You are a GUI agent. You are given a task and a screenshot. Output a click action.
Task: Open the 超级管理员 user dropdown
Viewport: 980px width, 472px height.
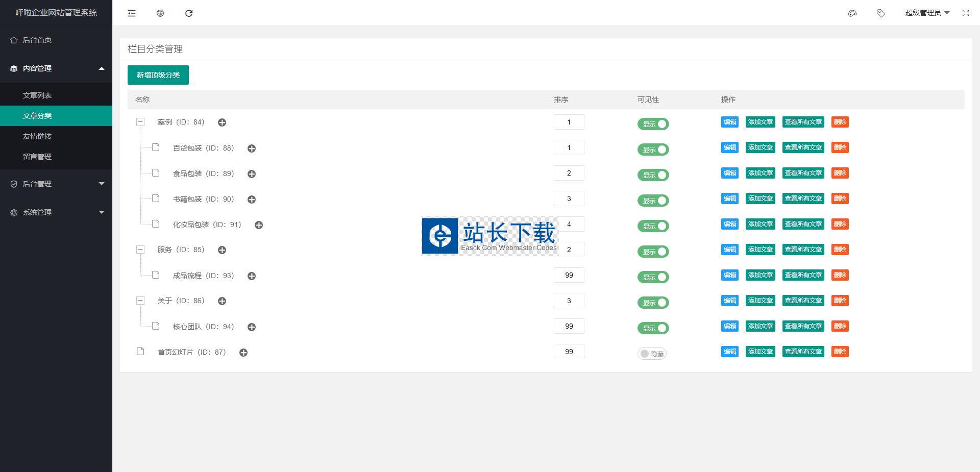coord(926,13)
